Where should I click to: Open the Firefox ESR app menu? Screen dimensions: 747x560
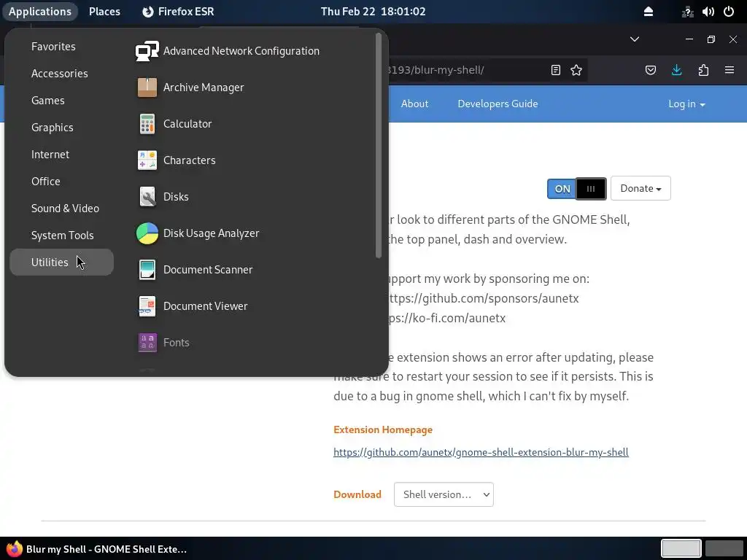(x=178, y=12)
